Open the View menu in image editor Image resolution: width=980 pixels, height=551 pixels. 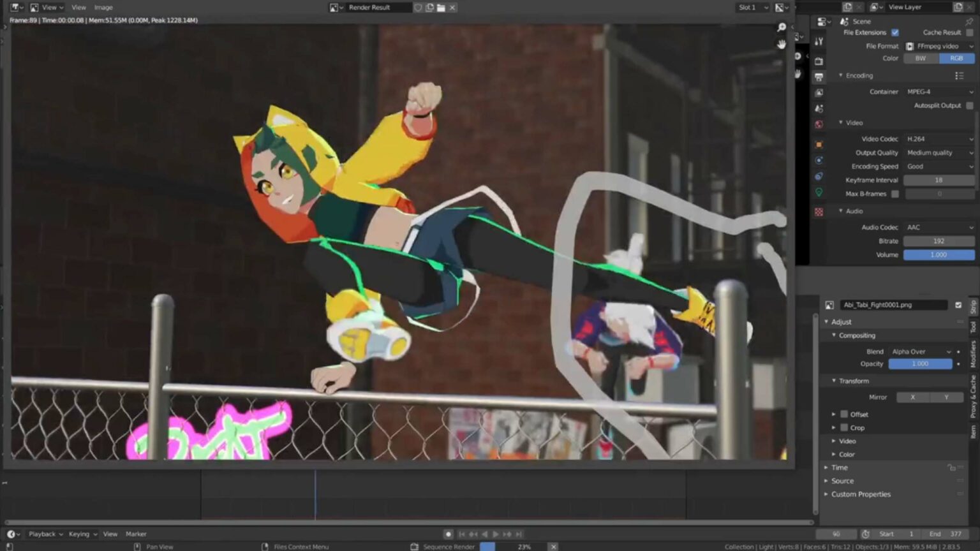[78, 7]
